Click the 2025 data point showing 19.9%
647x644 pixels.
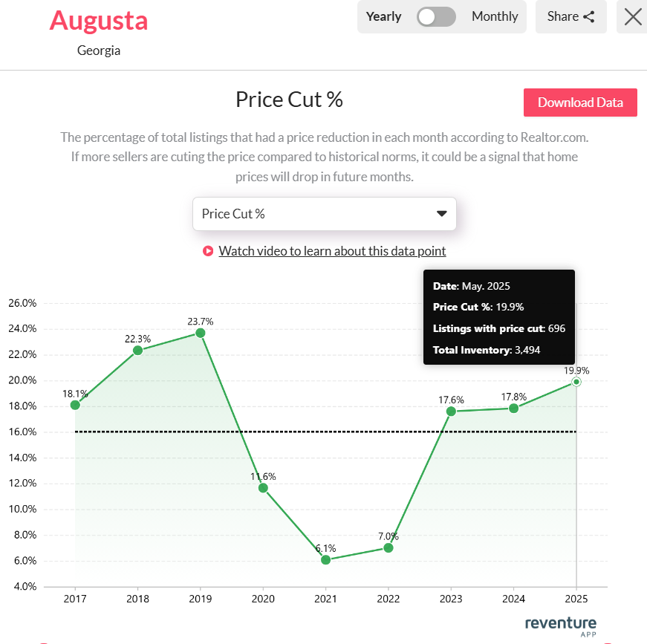click(x=576, y=381)
